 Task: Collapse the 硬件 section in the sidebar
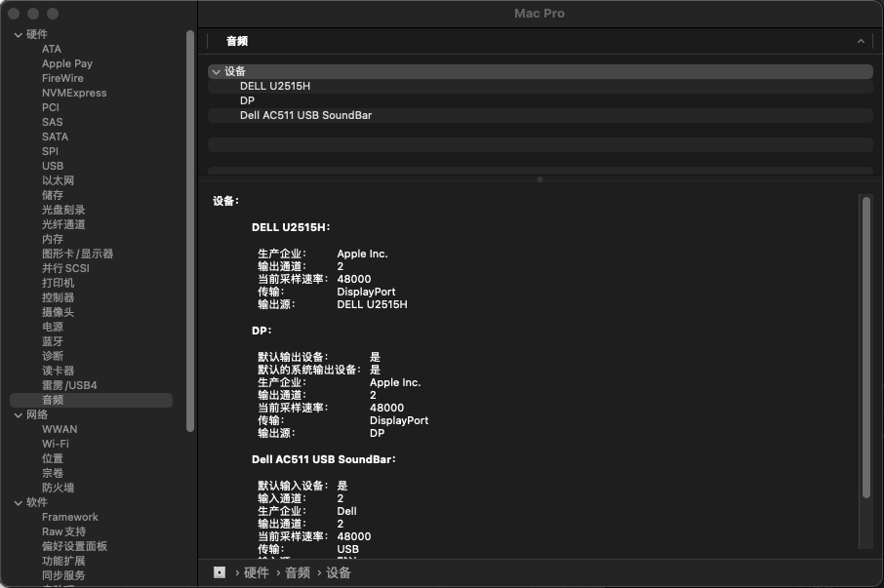coord(18,35)
